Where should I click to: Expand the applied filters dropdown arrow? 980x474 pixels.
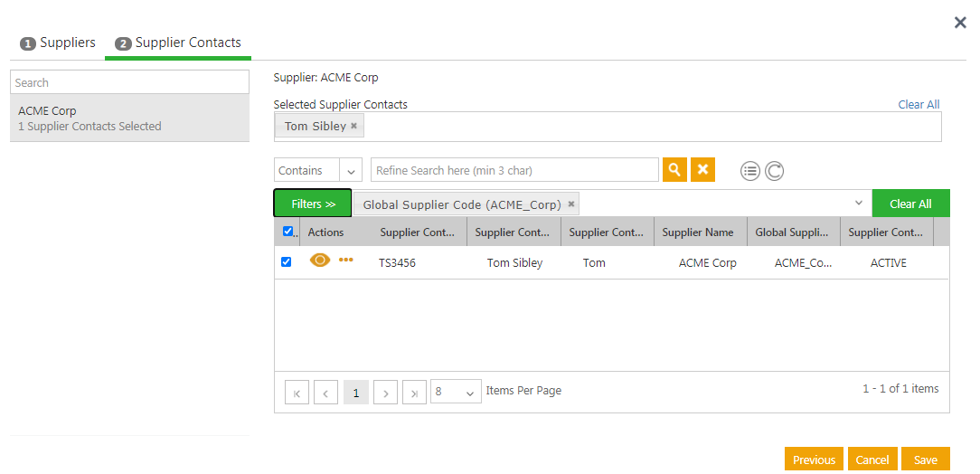[x=859, y=204]
